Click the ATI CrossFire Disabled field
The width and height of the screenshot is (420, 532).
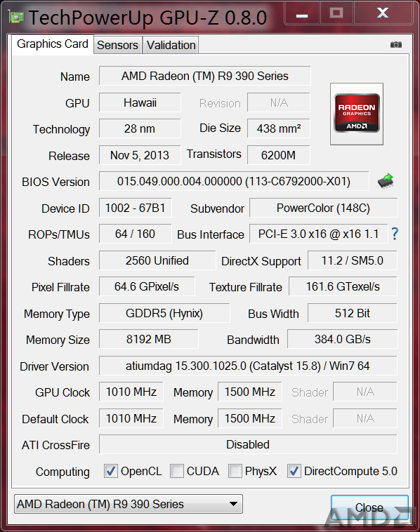(x=248, y=444)
